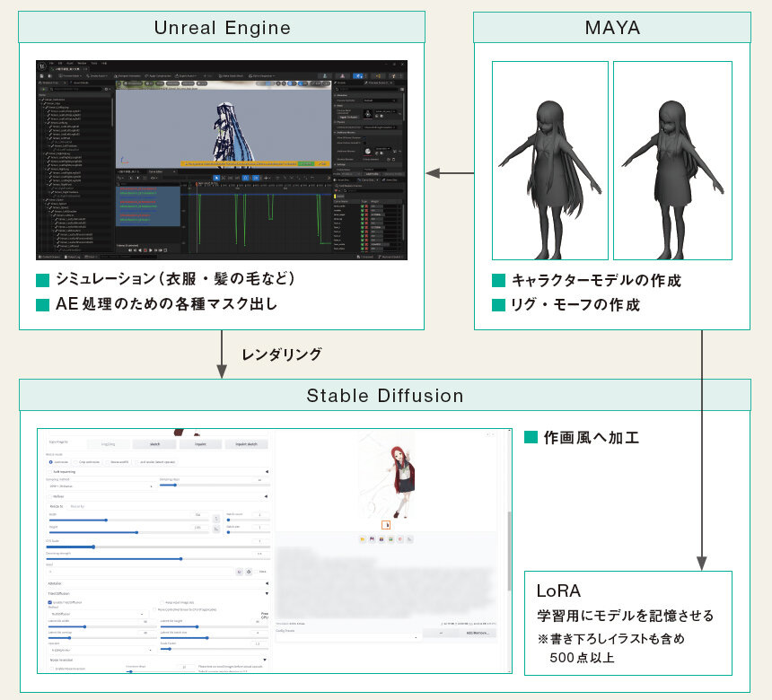
Task: Toggle the Refiner checkbox
Action: point(49,496)
